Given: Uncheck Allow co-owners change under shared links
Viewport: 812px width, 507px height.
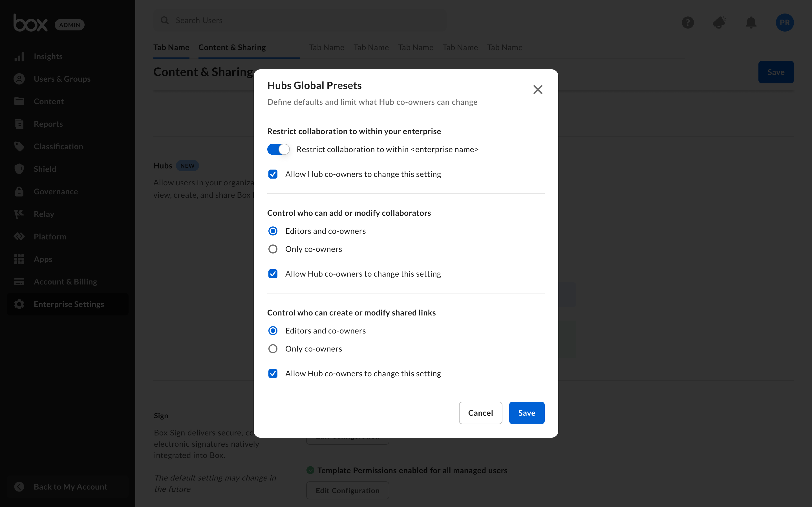Looking at the screenshot, I should [x=273, y=373].
